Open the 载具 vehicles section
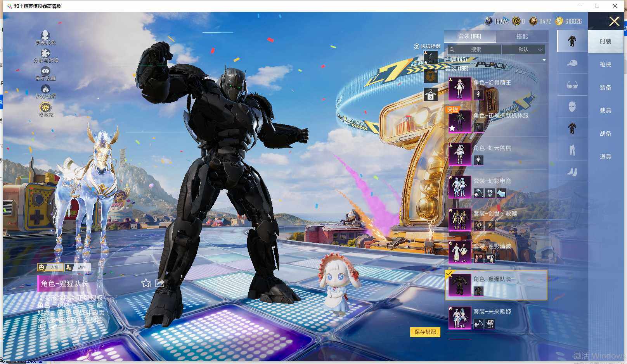627x364 pixels. click(605, 110)
